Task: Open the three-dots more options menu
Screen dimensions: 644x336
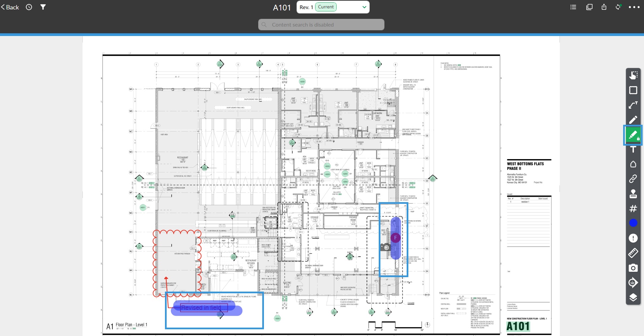Action: click(x=634, y=7)
